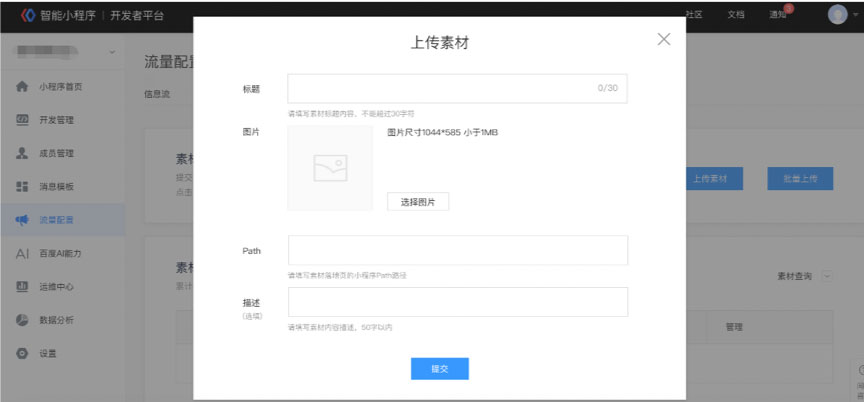Click the 成员管理 person icon
Viewport: 864px width, 402px height.
click(22, 154)
